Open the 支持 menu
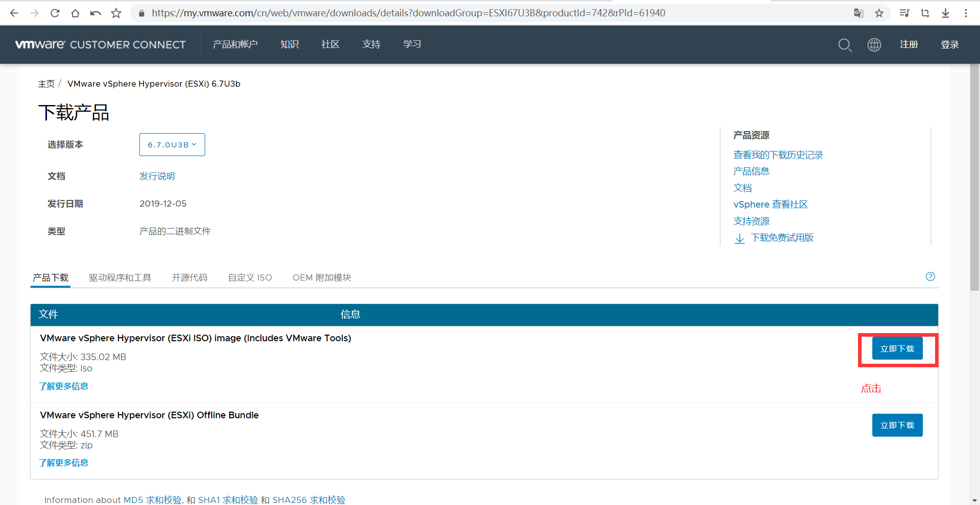Image resolution: width=980 pixels, height=505 pixels. (x=371, y=44)
